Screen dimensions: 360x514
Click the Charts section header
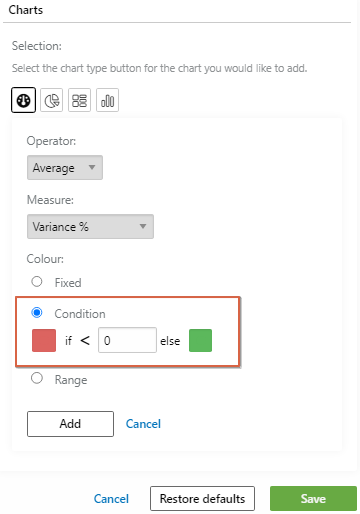(26, 10)
